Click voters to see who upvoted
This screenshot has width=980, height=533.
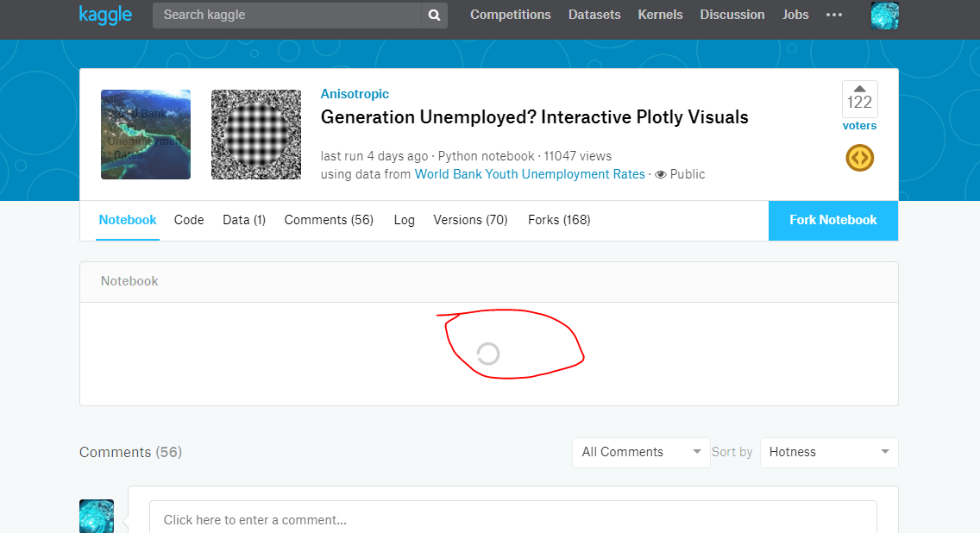tap(859, 125)
